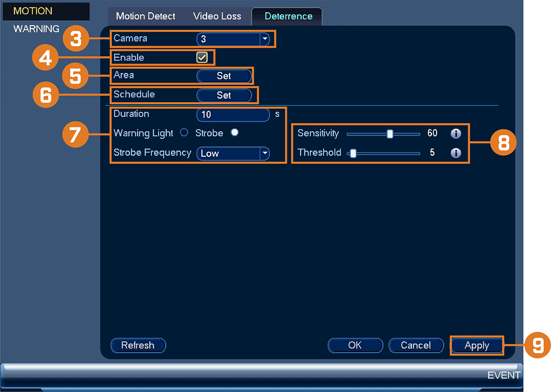552x392 pixels.
Task: Choose MOTION in the left sidebar
Action: (46, 11)
